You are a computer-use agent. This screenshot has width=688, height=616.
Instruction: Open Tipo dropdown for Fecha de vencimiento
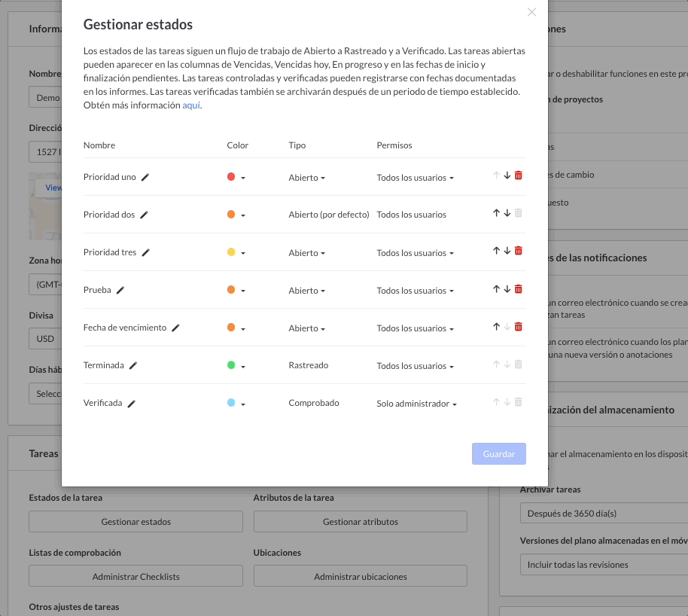click(306, 329)
